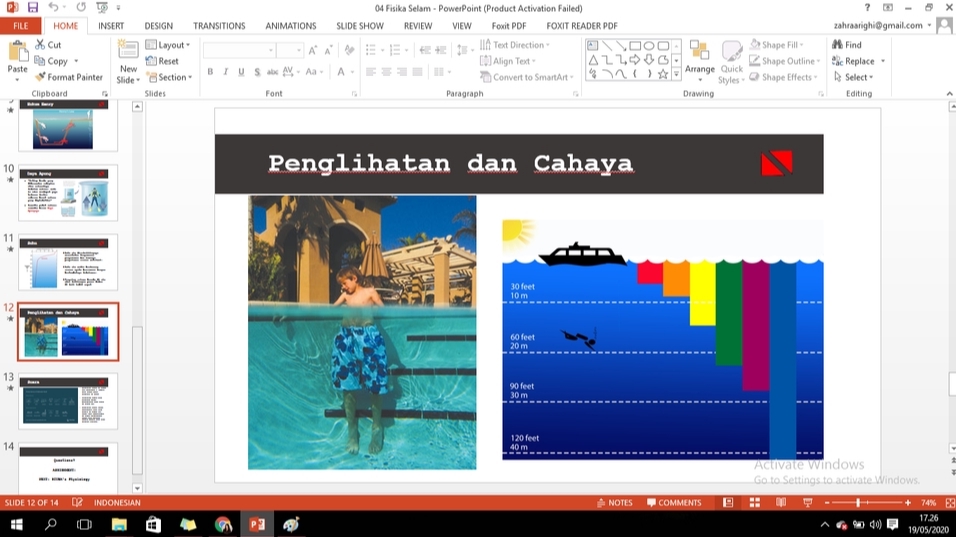
Task: Select the oval shape in shapes gallery
Action: coord(649,46)
